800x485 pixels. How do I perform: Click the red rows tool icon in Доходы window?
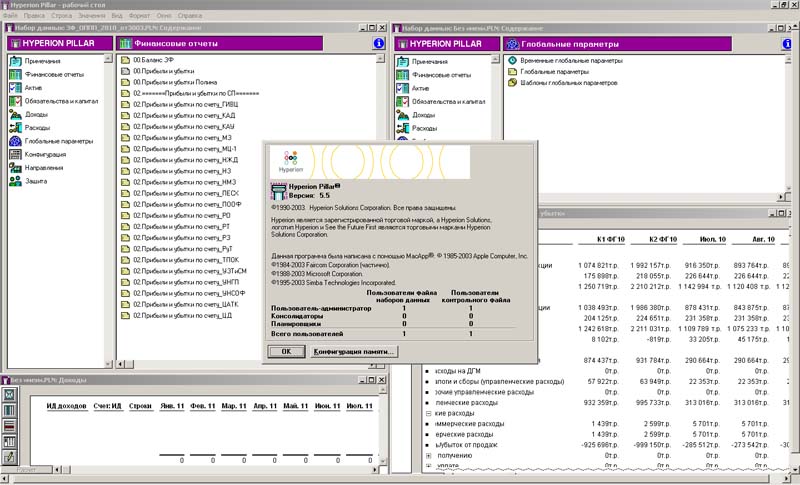[x=10, y=426]
